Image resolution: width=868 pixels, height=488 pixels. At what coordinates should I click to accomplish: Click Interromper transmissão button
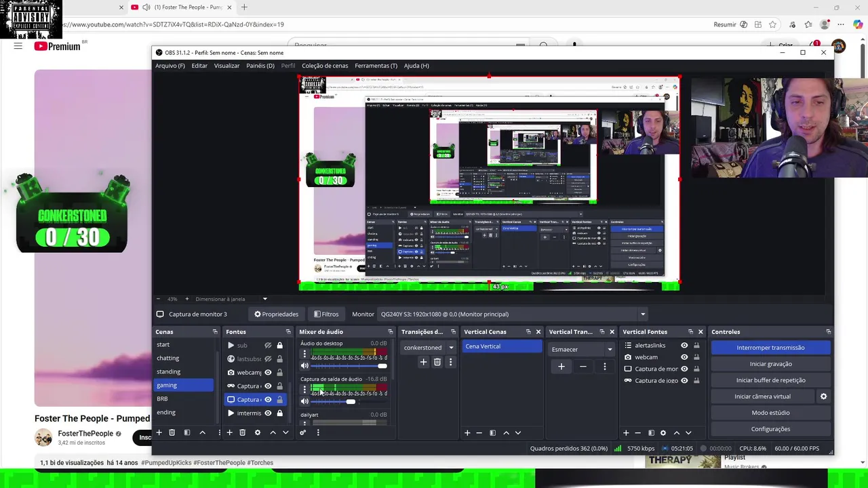(770, 348)
